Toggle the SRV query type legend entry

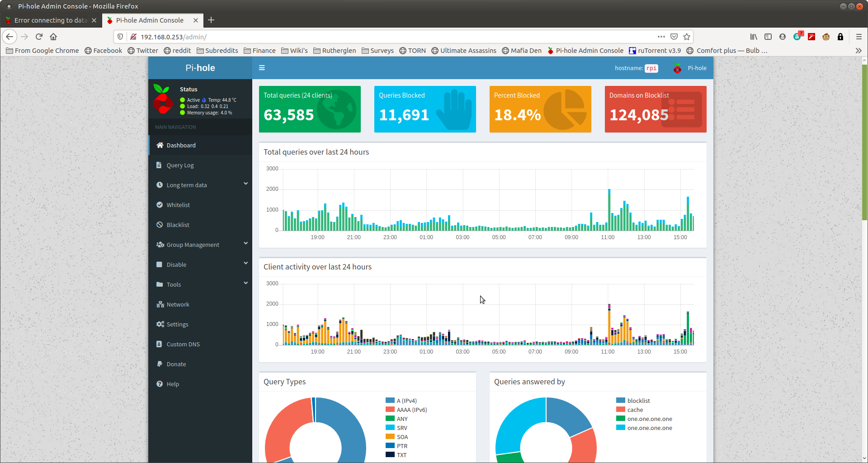pos(396,428)
